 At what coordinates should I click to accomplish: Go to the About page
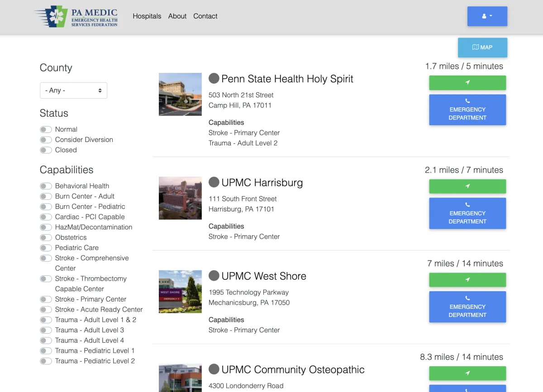tap(177, 16)
